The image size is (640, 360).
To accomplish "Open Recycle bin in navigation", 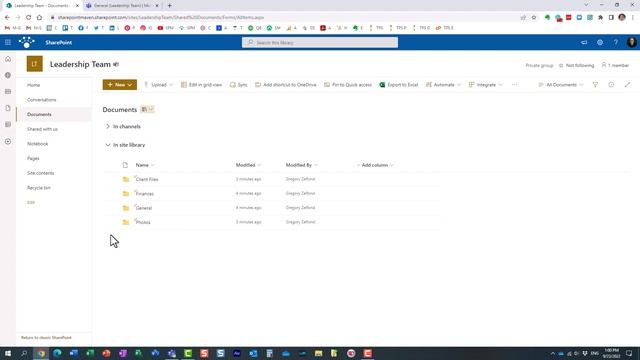I will coord(39,188).
